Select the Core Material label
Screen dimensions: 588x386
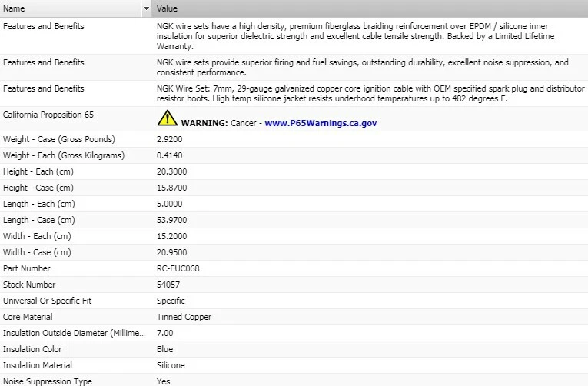click(28, 317)
